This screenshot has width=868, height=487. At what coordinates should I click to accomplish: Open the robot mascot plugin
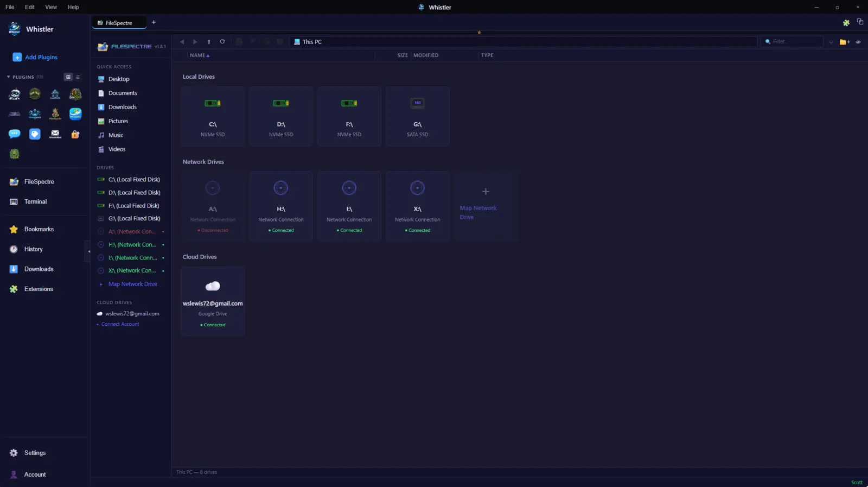click(x=15, y=94)
